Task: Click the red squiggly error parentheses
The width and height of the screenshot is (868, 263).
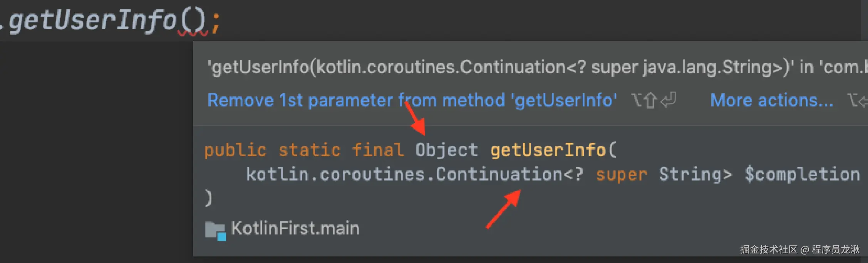Action: (x=193, y=24)
